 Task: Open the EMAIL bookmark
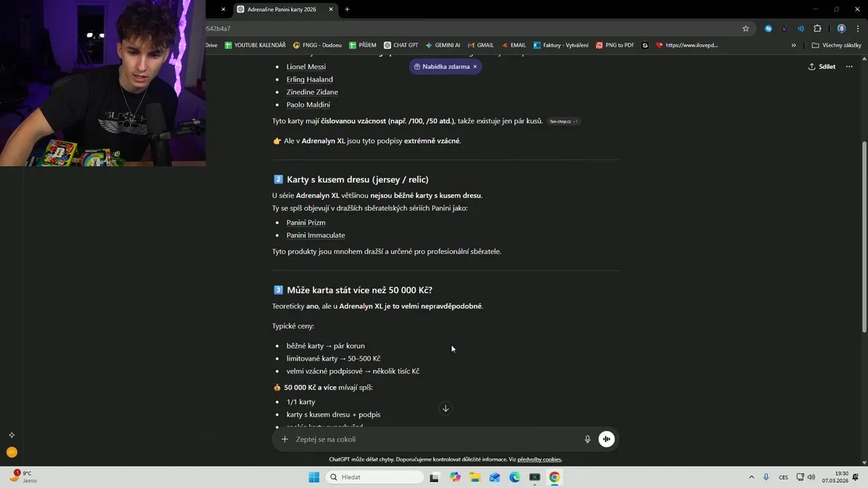[513, 45]
